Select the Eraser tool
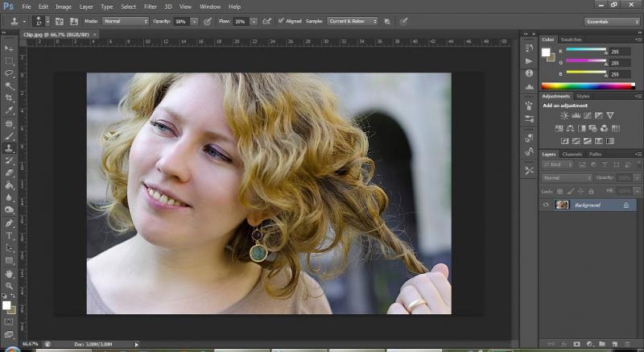The height and width of the screenshot is (352, 644). tap(9, 173)
